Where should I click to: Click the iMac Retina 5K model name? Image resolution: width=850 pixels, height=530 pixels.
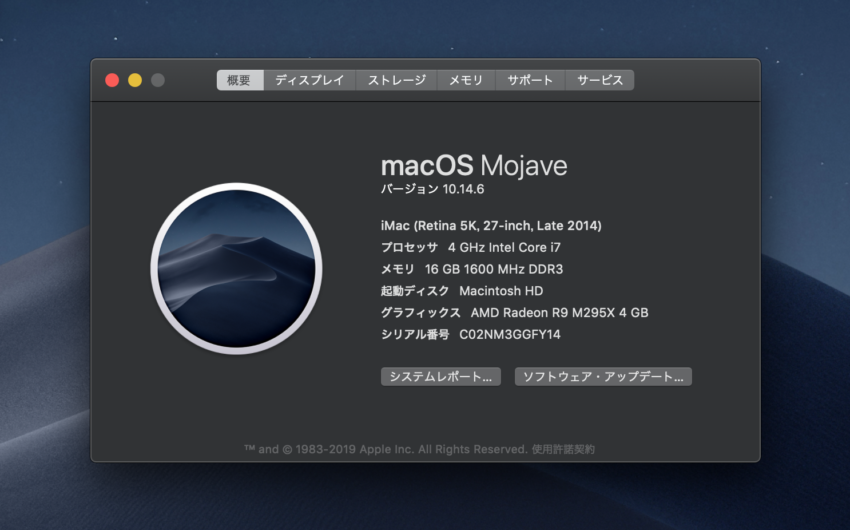point(491,226)
